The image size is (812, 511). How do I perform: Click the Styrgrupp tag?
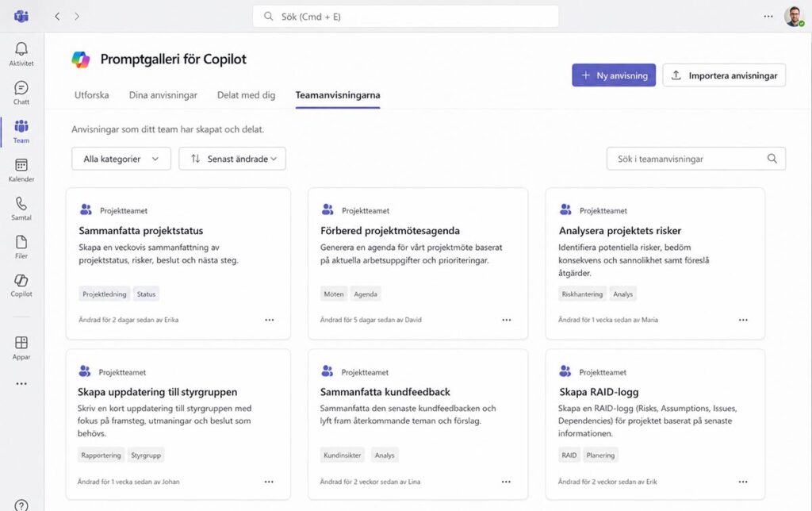[x=146, y=455]
